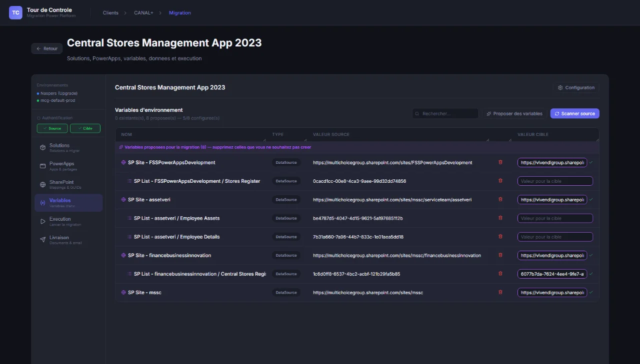Click list icon beside Stores Register row
Viewport: 640px width, 364px height.
coord(129,181)
